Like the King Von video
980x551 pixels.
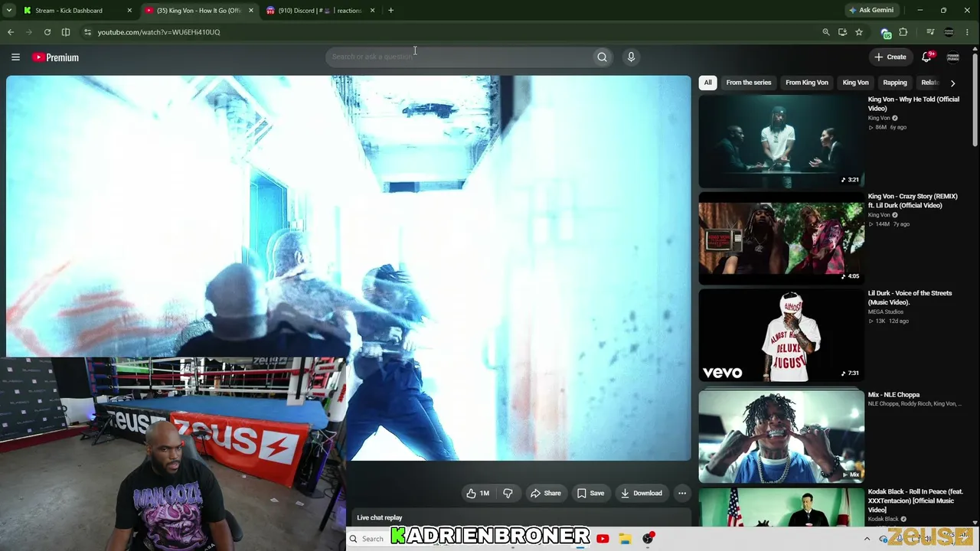pos(479,493)
